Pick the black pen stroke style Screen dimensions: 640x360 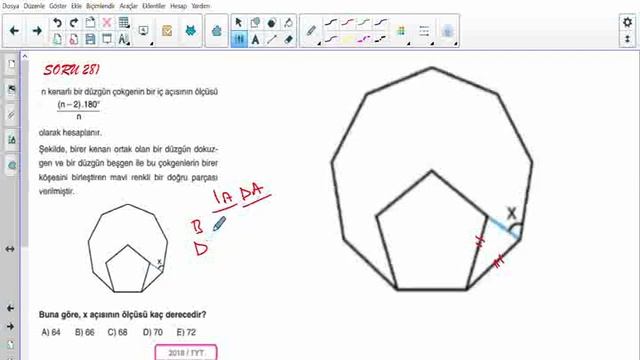[331, 22]
